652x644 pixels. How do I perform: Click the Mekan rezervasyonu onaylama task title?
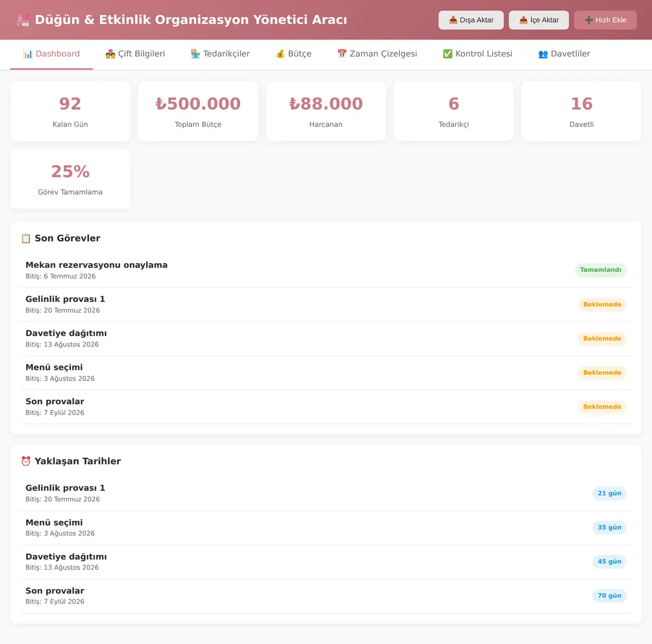pyautogui.click(x=97, y=265)
